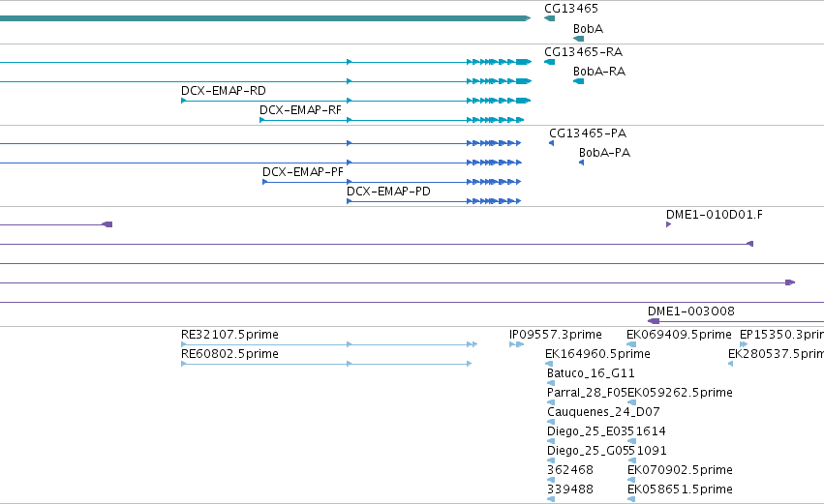Select the CG13465 gene label
Image resolution: width=824 pixels, height=504 pixels.
(x=571, y=9)
